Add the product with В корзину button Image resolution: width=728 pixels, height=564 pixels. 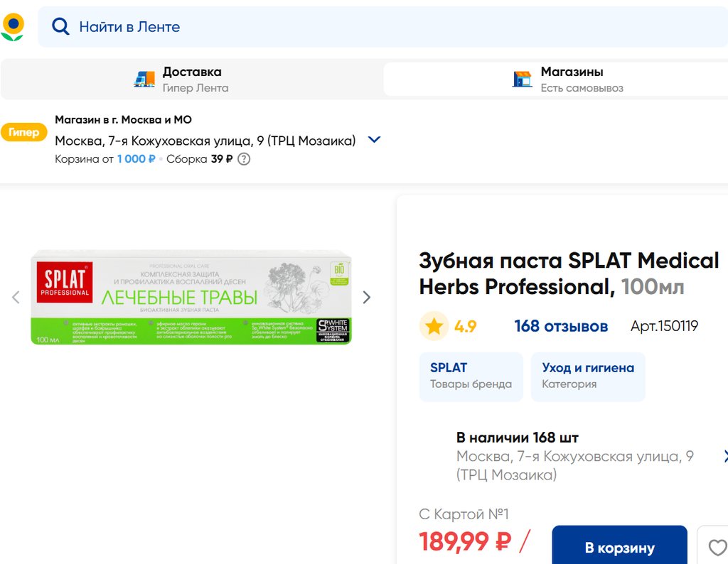[x=619, y=548]
